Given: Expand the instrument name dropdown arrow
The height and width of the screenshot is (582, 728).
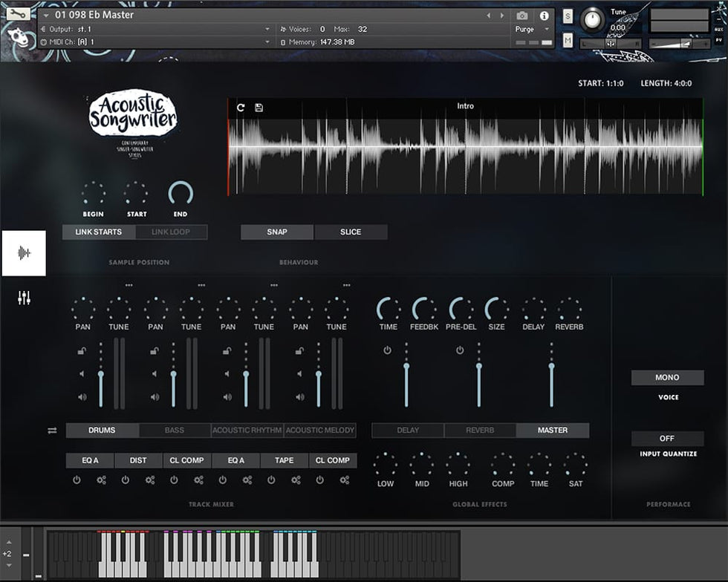Looking at the screenshot, I should pos(47,15).
